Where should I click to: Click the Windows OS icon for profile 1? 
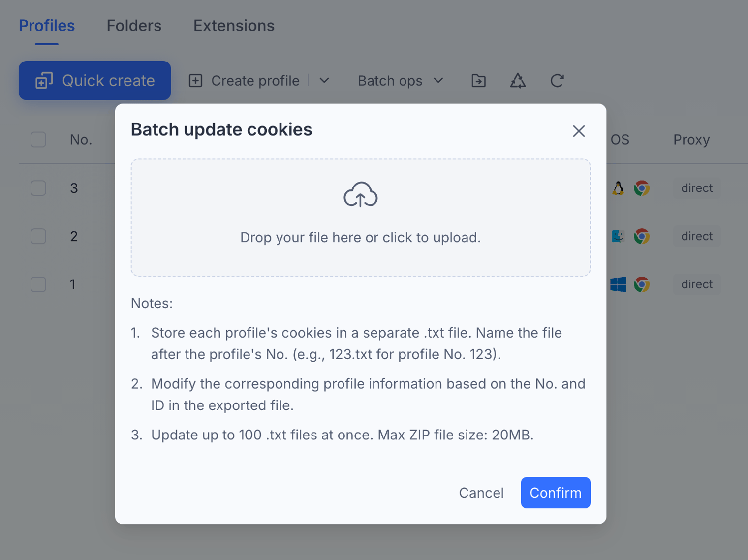[618, 284]
